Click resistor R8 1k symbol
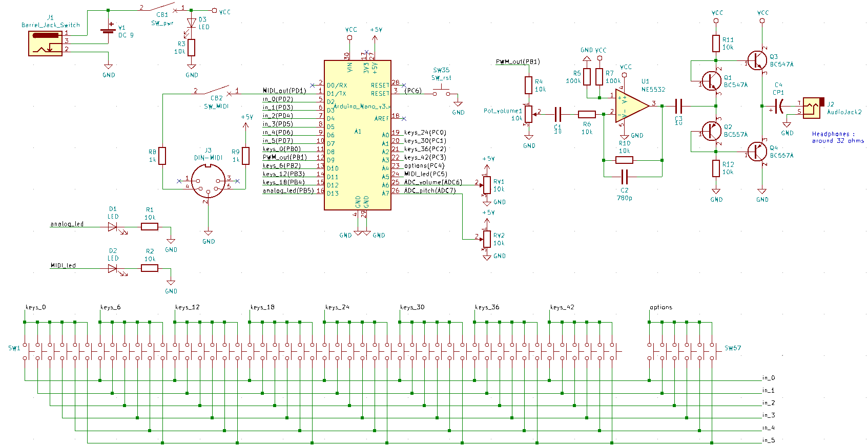This screenshot has width=868, height=446. click(x=162, y=156)
